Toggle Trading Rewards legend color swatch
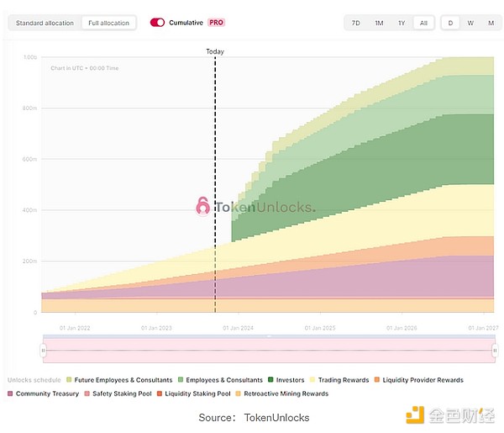The width and height of the screenshot is (504, 433). (311, 380)
